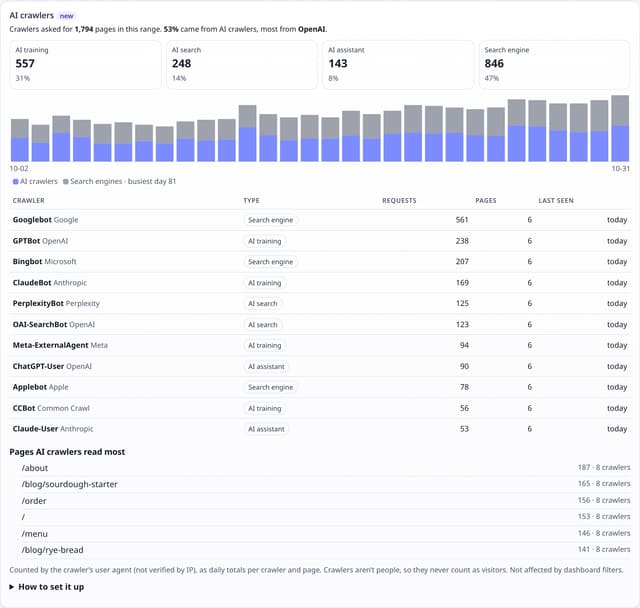Screen dimensions: 640x608
Task: Click the 238 requests value for GPTBot
Action: [462, 241]
